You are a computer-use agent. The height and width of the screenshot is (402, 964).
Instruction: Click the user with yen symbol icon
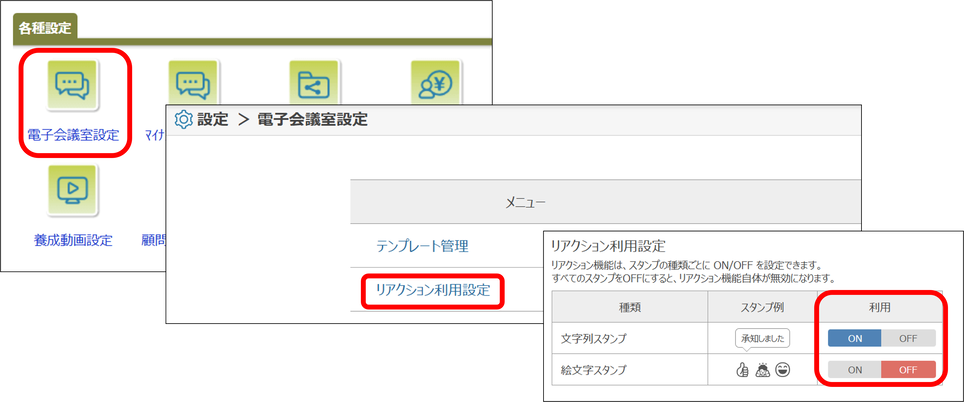click(x=435, y=85)
